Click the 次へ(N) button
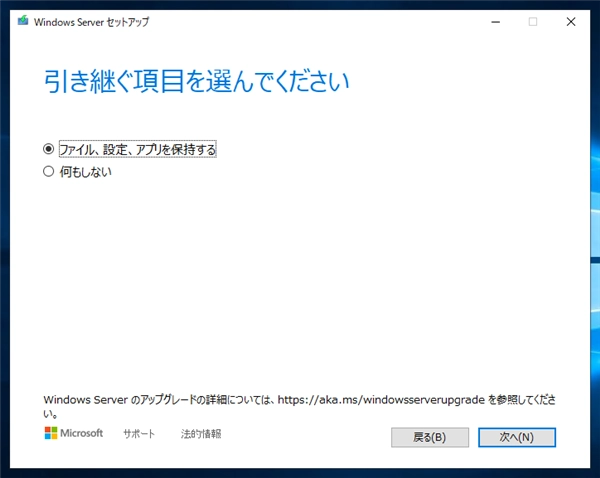This screenshot has width=600, height=478. click(x=517, y=437)
